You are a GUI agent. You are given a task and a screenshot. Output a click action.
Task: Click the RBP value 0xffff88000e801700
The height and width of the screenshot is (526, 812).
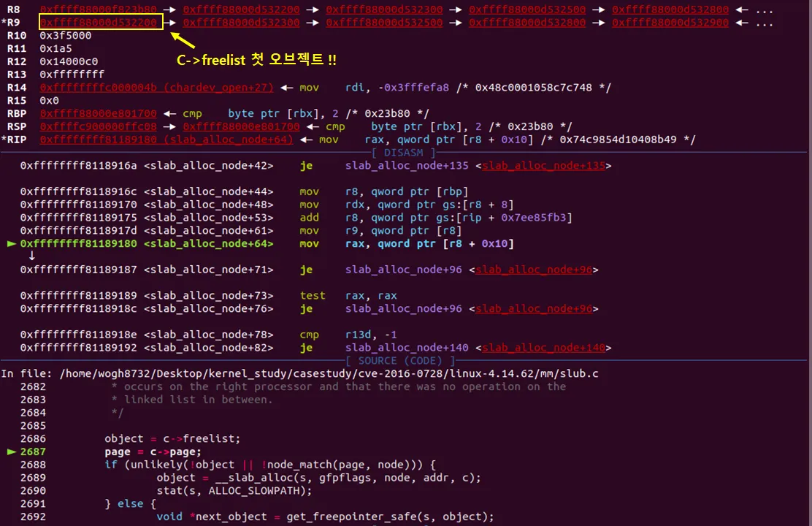(98, 113)
